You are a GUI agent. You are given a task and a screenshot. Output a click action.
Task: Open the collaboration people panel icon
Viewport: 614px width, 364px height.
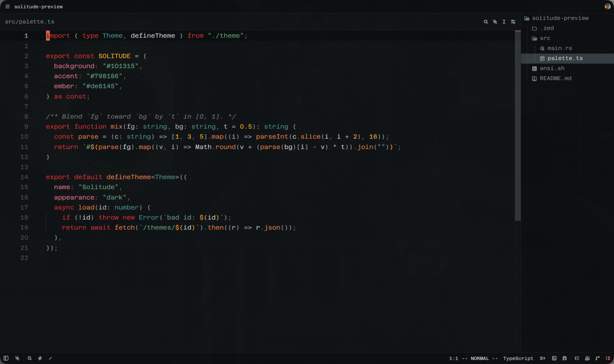587,358
